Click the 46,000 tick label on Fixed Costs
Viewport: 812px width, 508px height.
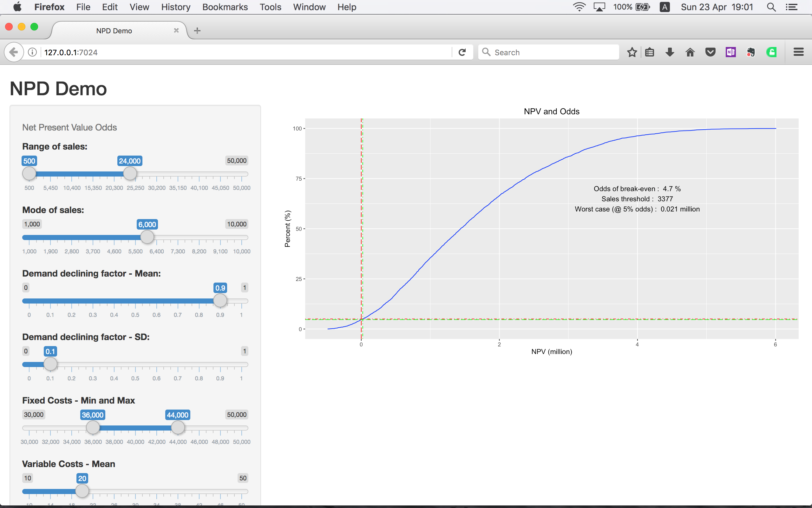[199, 442]
